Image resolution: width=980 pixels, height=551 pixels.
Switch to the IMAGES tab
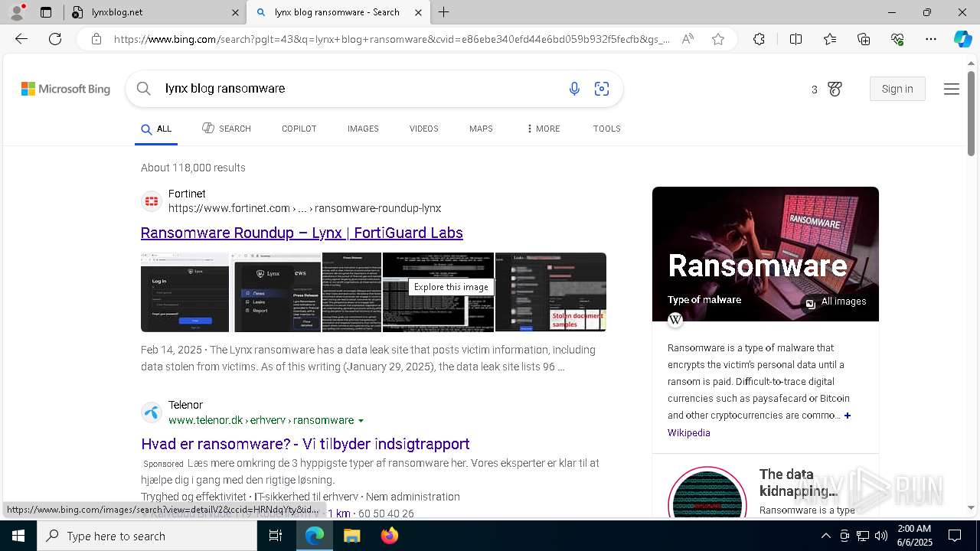(x=363, y=129)
